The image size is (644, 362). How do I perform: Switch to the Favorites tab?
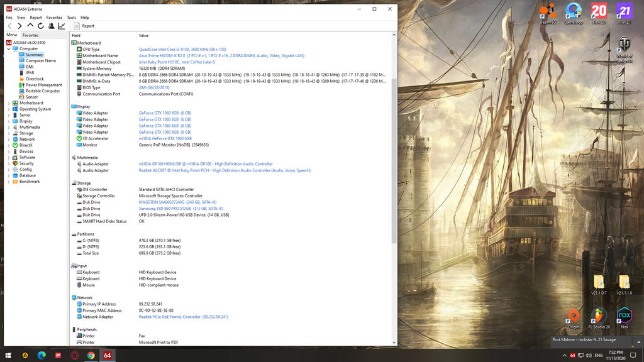tap(30, 35)
